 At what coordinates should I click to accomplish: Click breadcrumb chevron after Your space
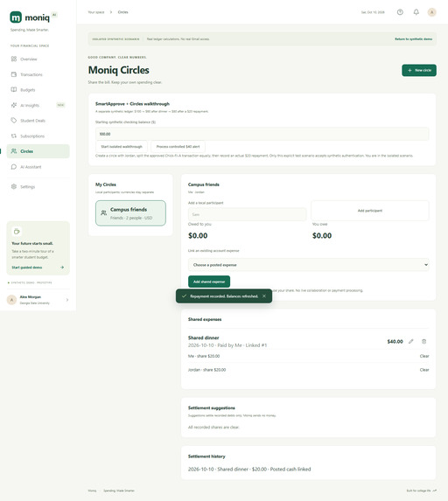[111, 12]
